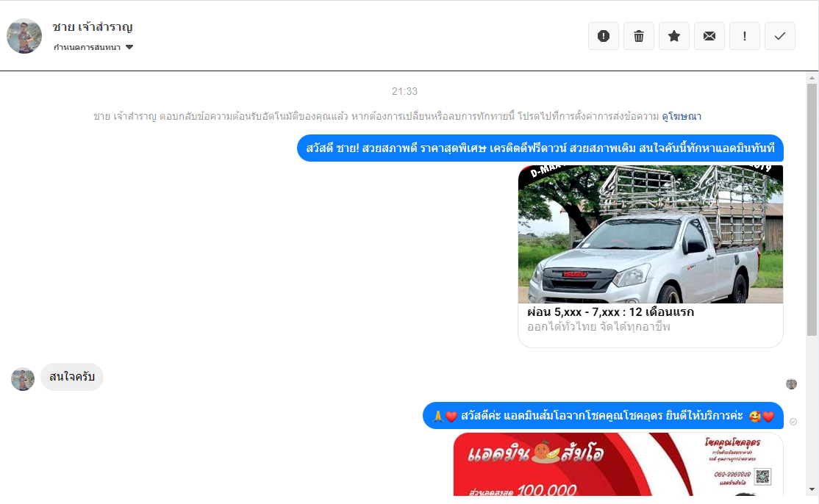Select the แอดมินส้มโอ greeting message bubble
819x504 pixels.
(x=603, y=416)
